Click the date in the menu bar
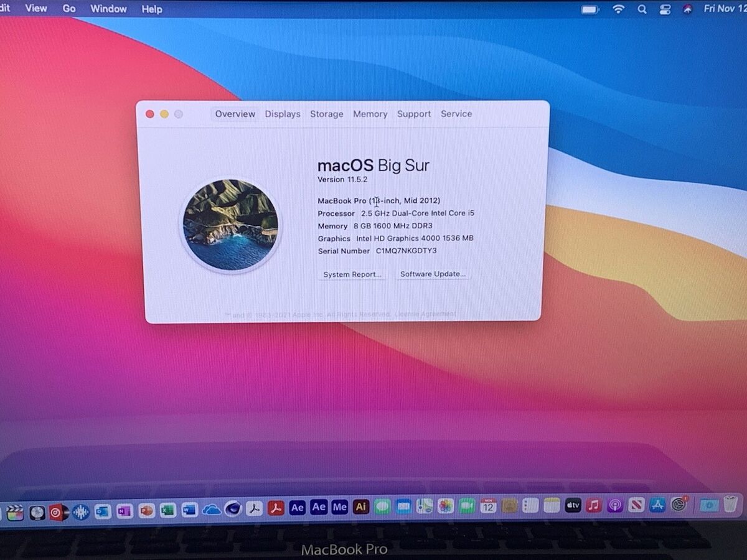 click(725, 9)
